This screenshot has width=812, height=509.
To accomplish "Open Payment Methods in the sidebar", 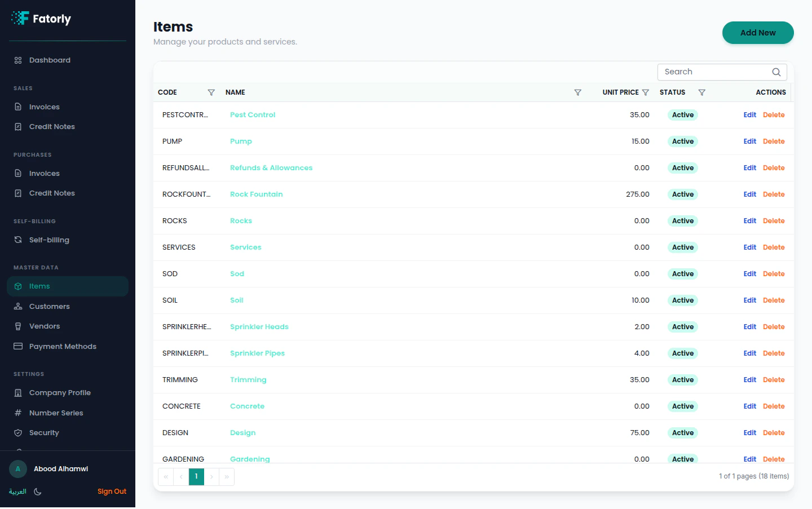I will [68, 347].
